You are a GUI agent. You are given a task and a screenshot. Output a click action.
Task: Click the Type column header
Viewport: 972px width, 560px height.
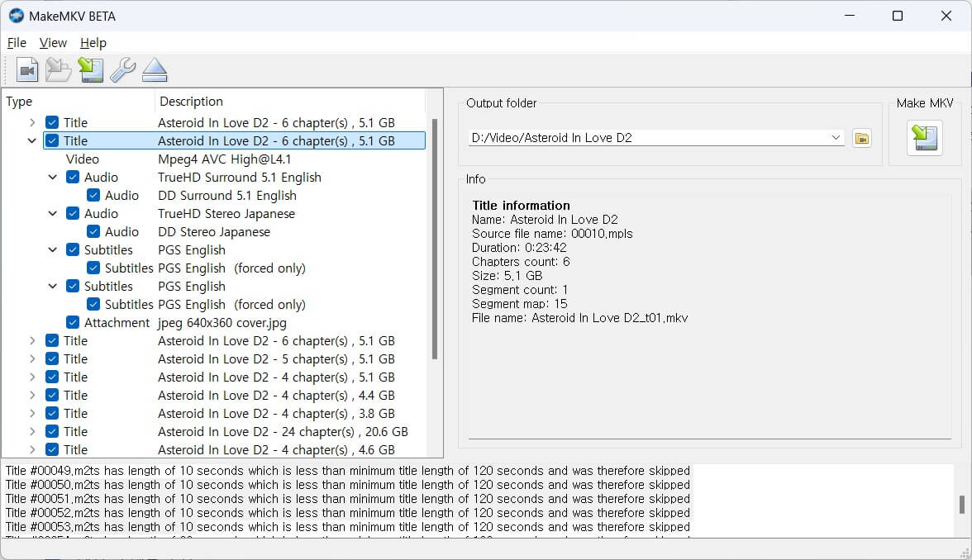tap(79, 102)
